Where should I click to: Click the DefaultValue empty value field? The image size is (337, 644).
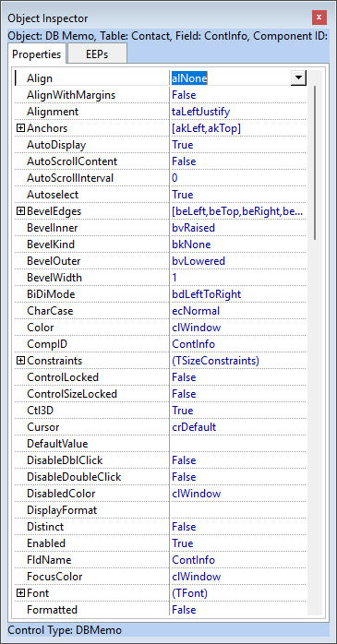(x=238, y=444)
